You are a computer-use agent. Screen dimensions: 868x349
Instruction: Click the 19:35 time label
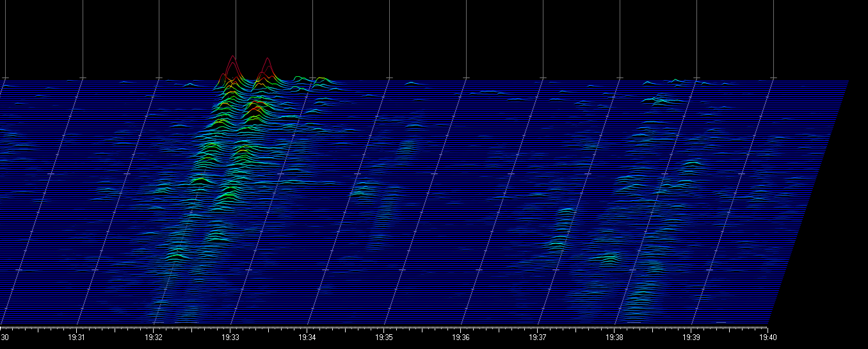(384, 337)
